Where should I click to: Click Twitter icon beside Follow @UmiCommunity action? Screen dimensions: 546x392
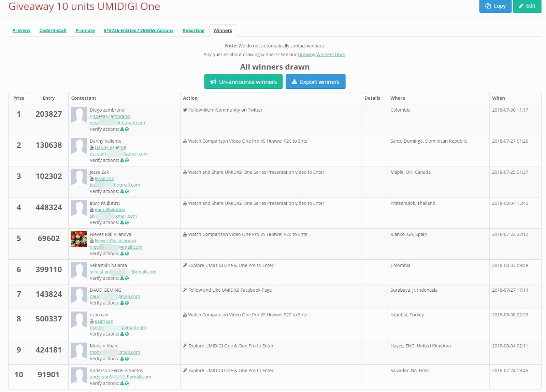tap(185, 110)
